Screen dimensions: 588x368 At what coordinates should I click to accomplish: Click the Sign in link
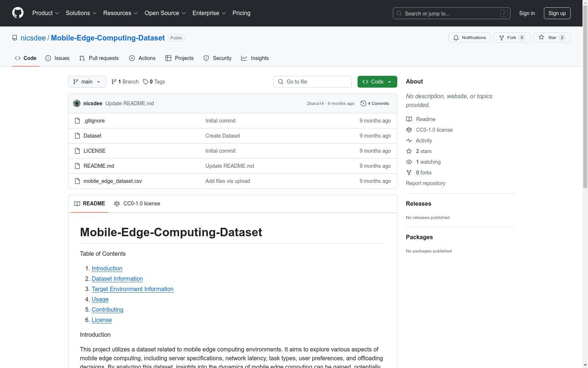[x=527, y=13]
